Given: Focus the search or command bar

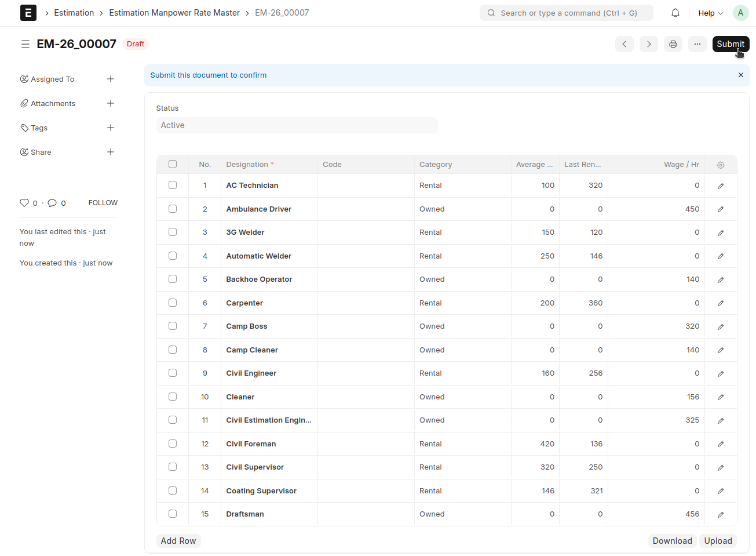Looking at the screenshot, I should [x=566, y=13].
